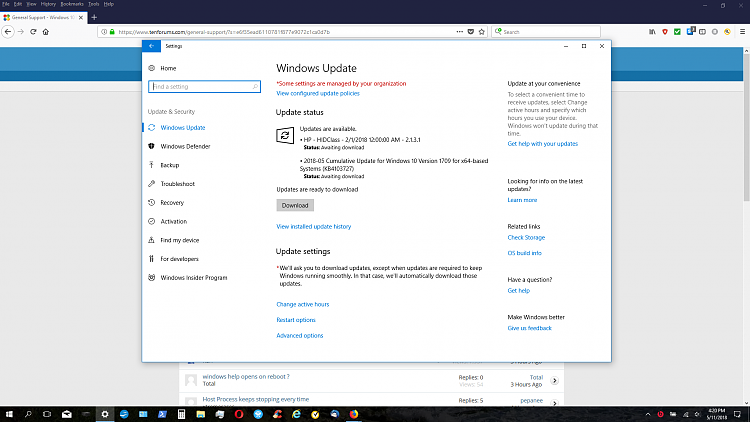The width and height of the screenshot is (750, 422).
Task: Open For developers settings
Action: [179, 259]
